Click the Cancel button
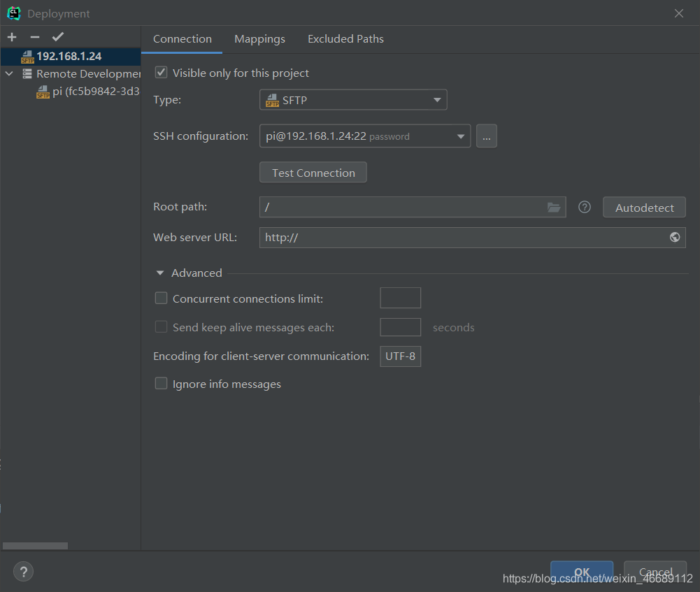This screenshot has height=592, width=700. [655, 572]
